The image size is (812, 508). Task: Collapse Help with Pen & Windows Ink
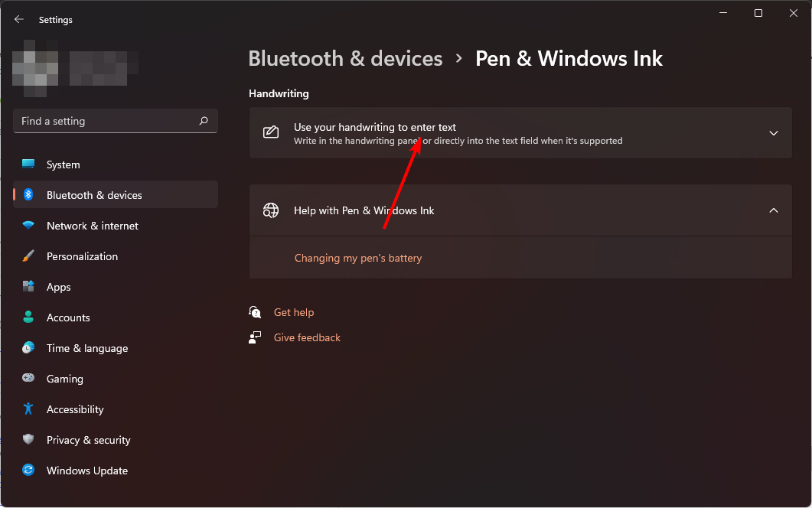[773, 210]
